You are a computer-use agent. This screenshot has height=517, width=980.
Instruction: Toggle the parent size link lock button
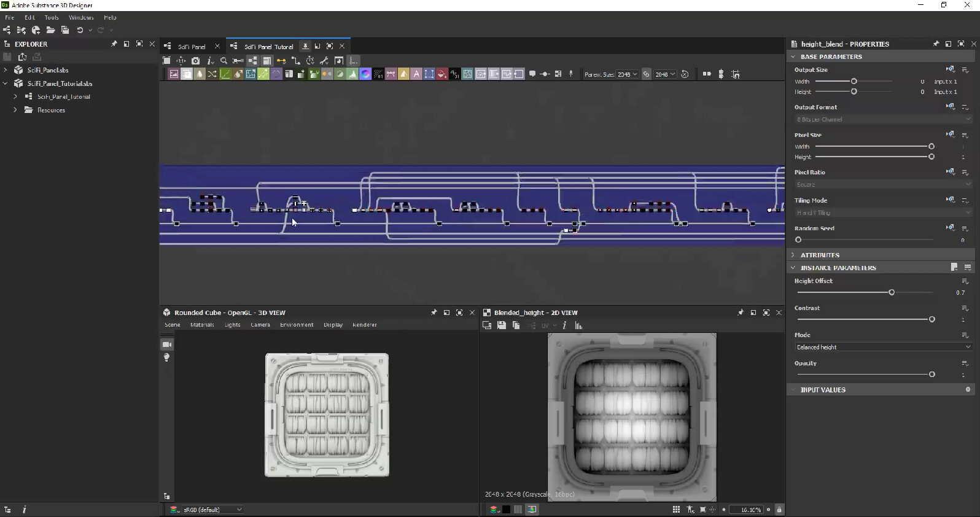click(646, 74)
